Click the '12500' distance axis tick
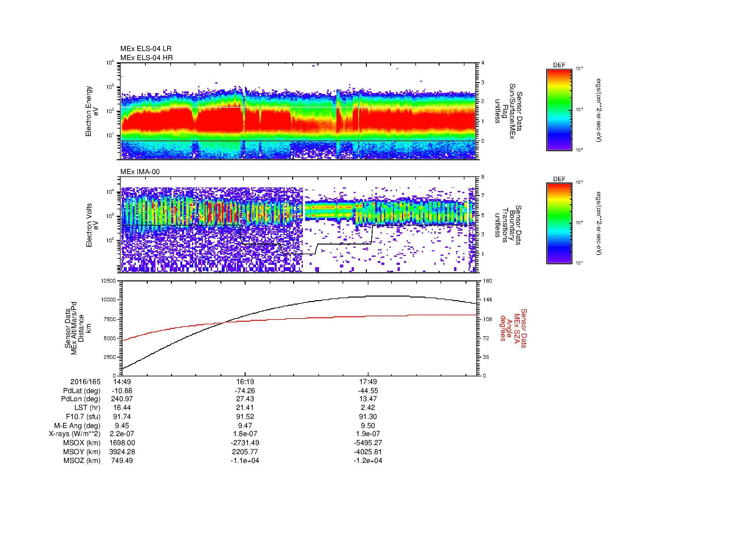 pyautogui.click(x=109, y=281)
